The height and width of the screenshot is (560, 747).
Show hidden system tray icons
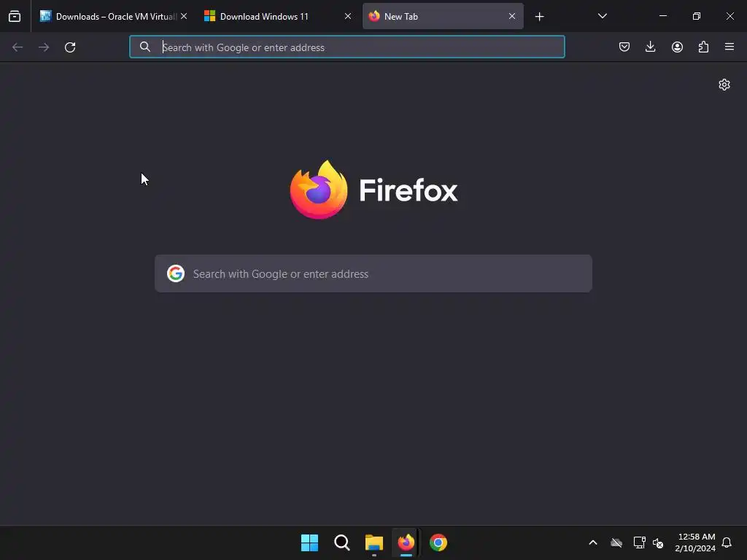[x=593, y=542]
